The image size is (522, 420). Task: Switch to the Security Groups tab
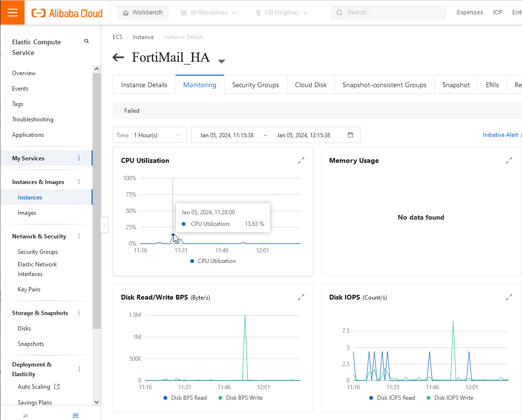click(255, 84)
